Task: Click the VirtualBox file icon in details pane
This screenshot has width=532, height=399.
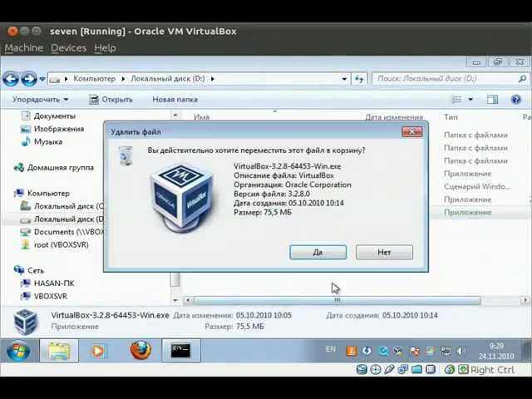Action: coord(26,322)
